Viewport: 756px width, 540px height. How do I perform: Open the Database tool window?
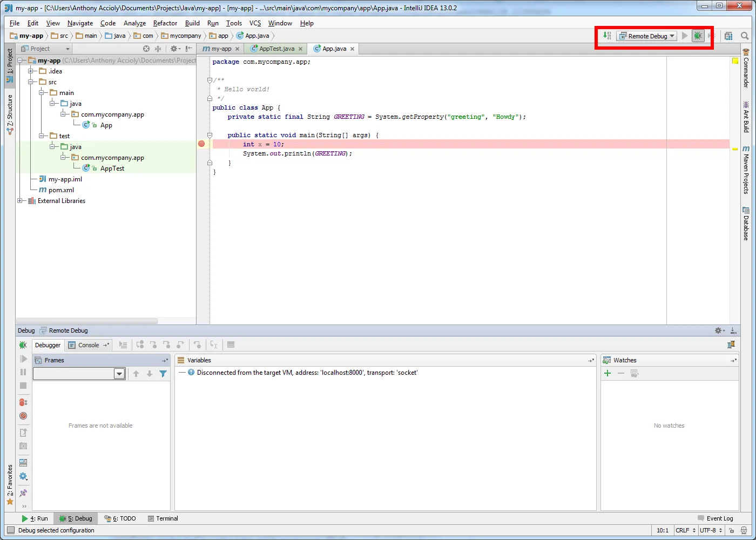click(746, 224)
